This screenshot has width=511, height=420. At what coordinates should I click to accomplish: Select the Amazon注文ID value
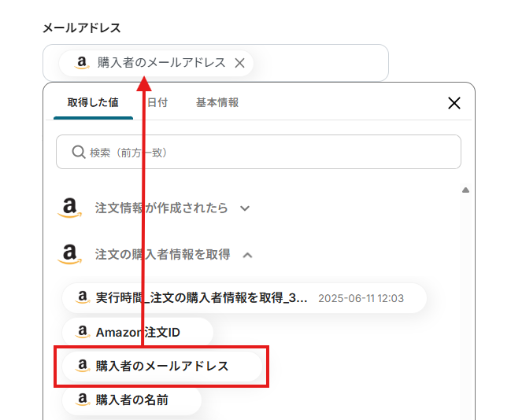click(138, 332)
